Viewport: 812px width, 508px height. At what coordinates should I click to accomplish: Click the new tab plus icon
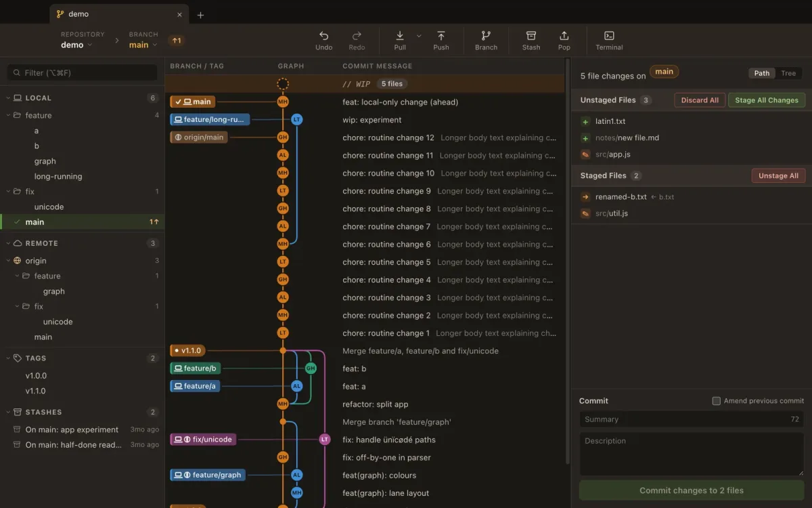click(x=200, y=15)
